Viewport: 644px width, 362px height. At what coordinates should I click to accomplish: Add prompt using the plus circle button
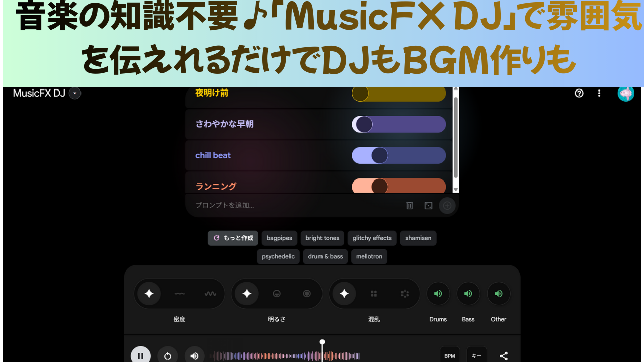447,205
